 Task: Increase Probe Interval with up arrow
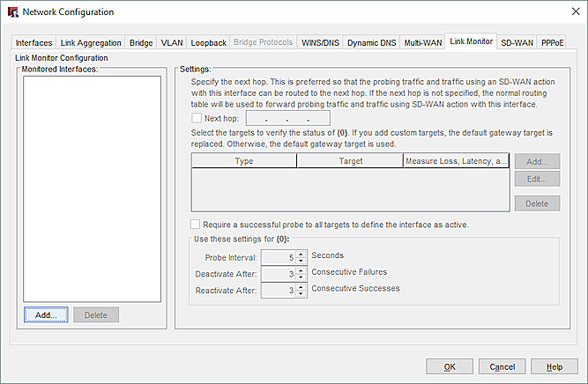(x=301, y=254)
